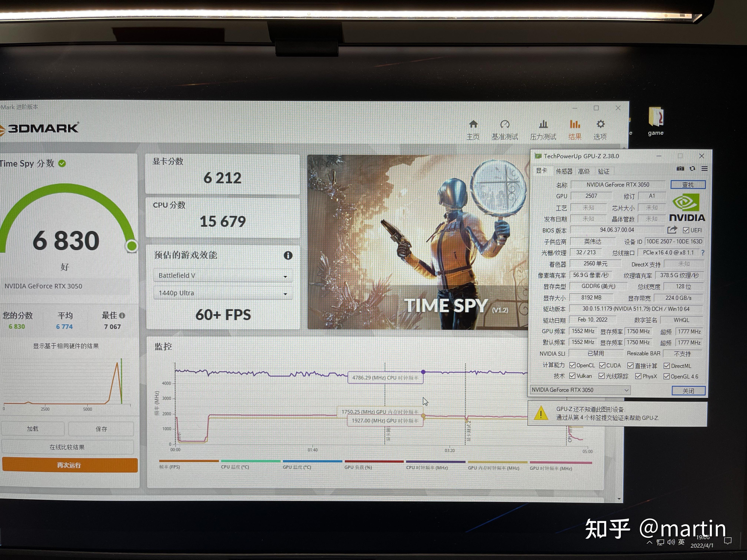Click the best score 7 067

[112, 327]
